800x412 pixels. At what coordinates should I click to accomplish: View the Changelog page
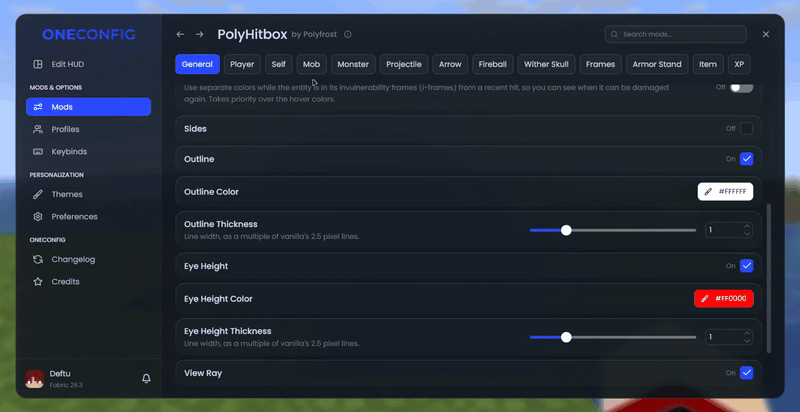pos(88,260)
